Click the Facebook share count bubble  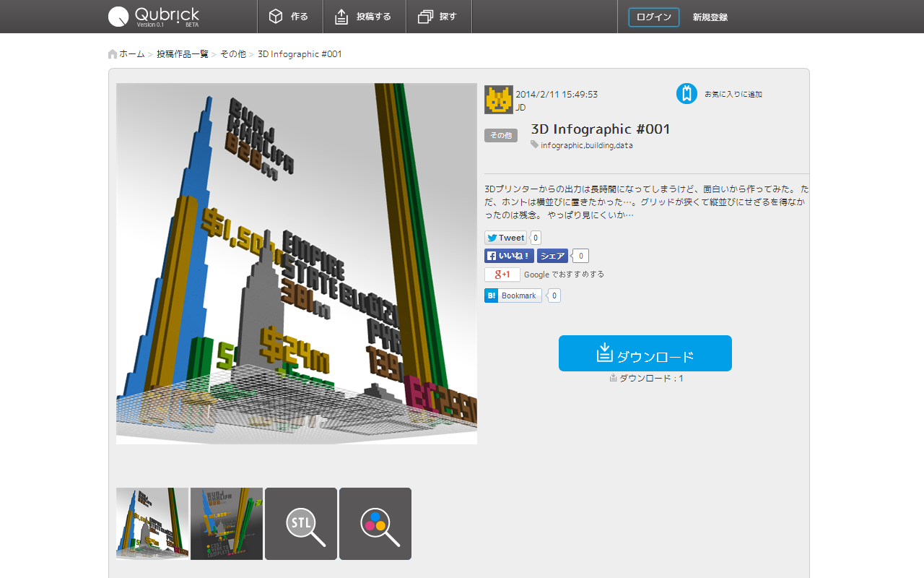point(581,256)
